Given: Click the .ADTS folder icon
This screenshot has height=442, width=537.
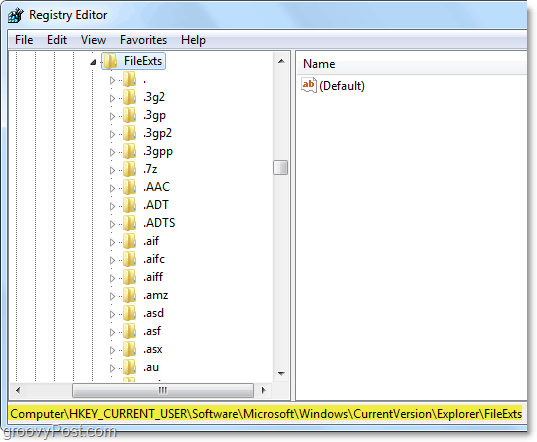Looking at the screenshot, I should pos(129,223).
